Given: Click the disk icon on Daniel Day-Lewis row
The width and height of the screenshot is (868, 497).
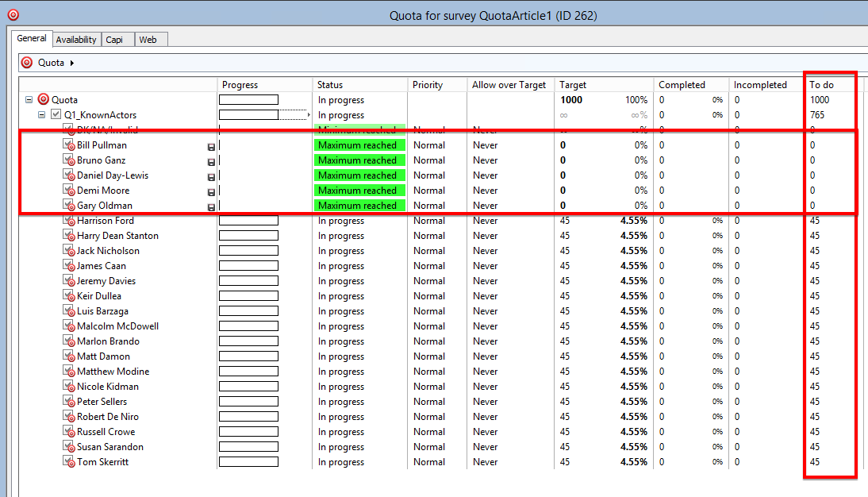Looking at the screenshot, I should (211, 177).
